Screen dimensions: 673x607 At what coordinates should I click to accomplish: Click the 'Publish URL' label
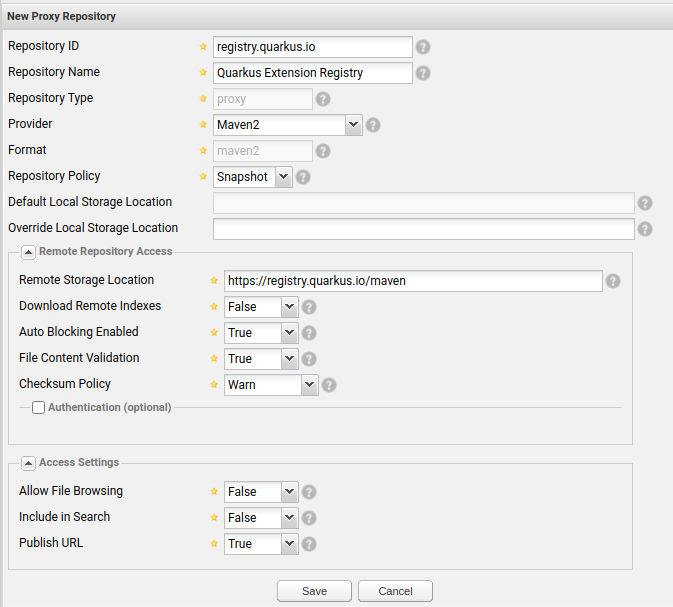tap(51, 543)
